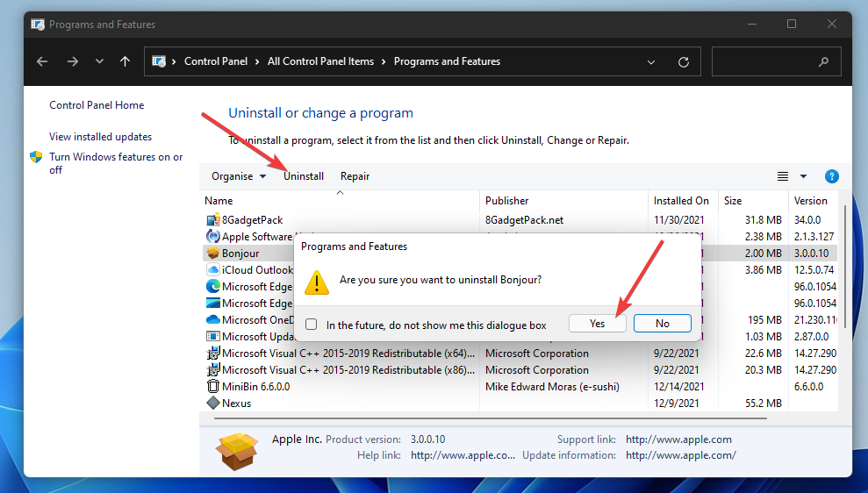Select the Nexus program entry

pyautogui.click(x=236, y=404)
